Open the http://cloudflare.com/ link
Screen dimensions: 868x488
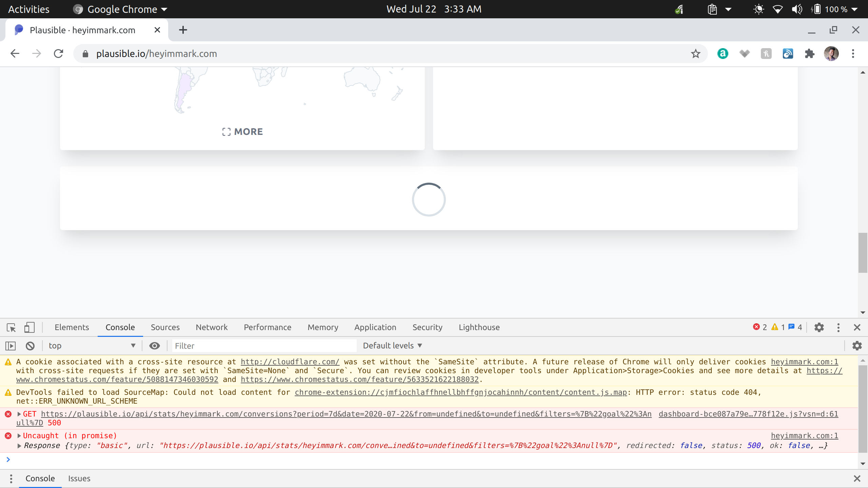pos(290,362)
